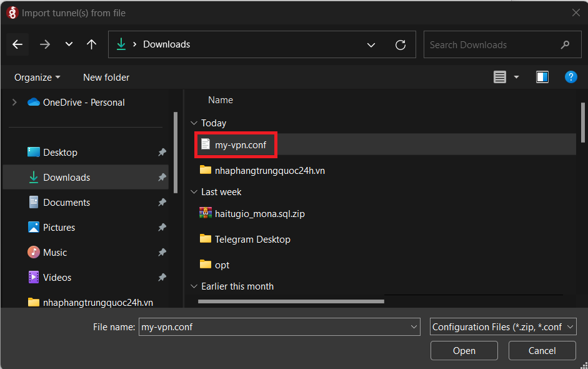588x369 pixels.
Task: Collapse the Earlier this month group
Action: (194, 286)
